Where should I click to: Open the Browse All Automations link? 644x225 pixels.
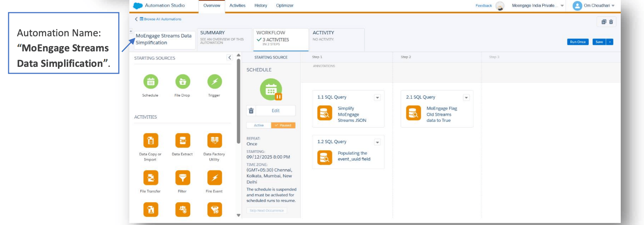162,19
